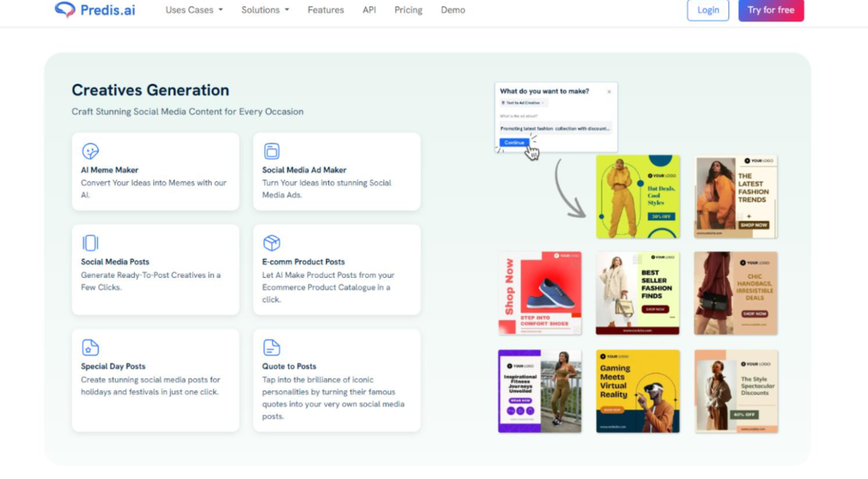Click the Creatives Generation heading
868x479 pixels.
point(150,90)
